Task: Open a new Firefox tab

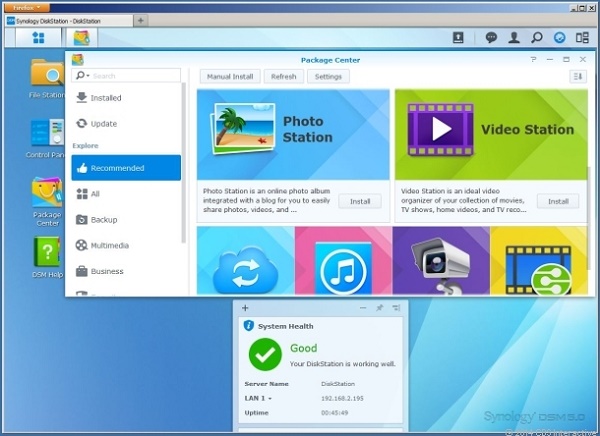Action: tap(141, 21)
